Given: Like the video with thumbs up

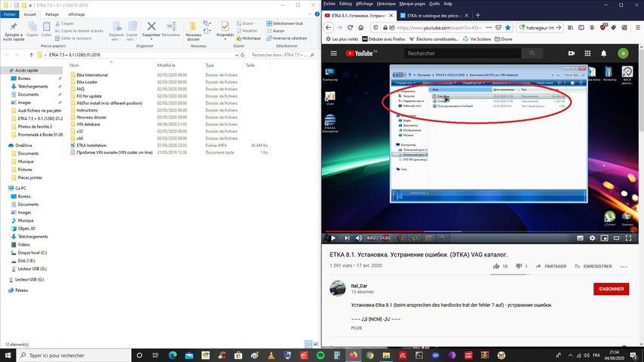Looking at the screenshot, I should point(495,266).
